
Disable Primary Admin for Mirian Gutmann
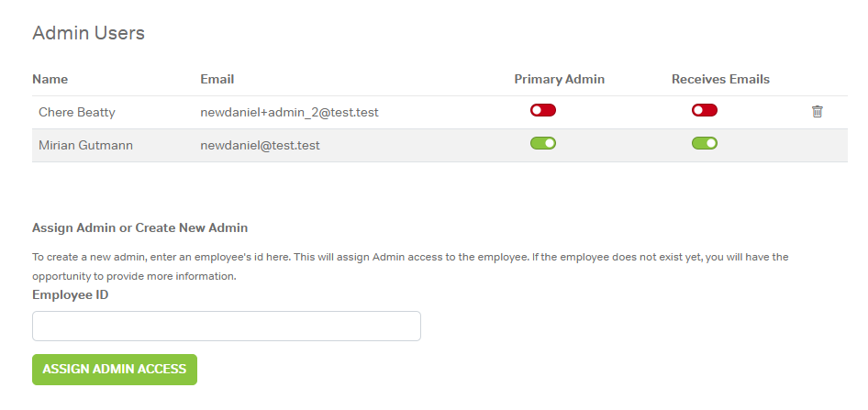[x=543, y=143]
